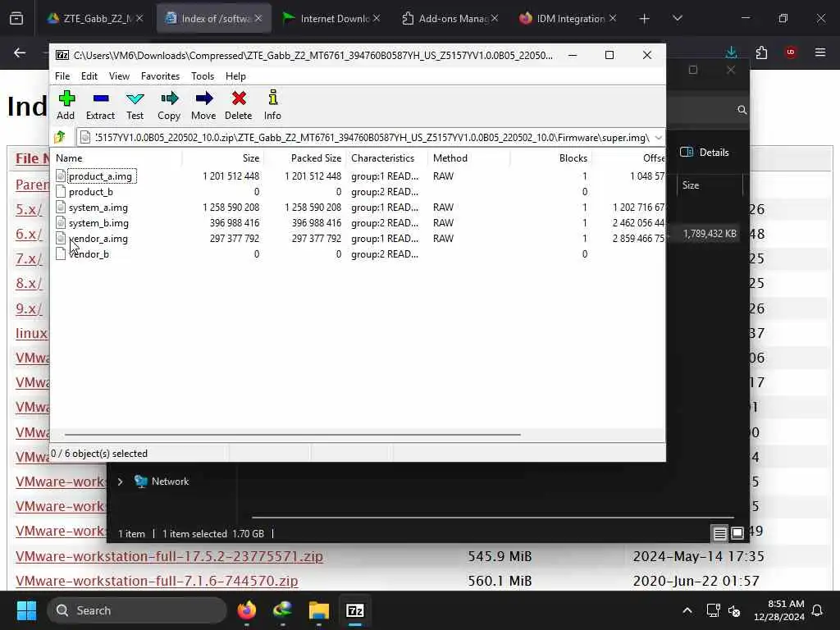Click the File Explorer search icon

742,110
